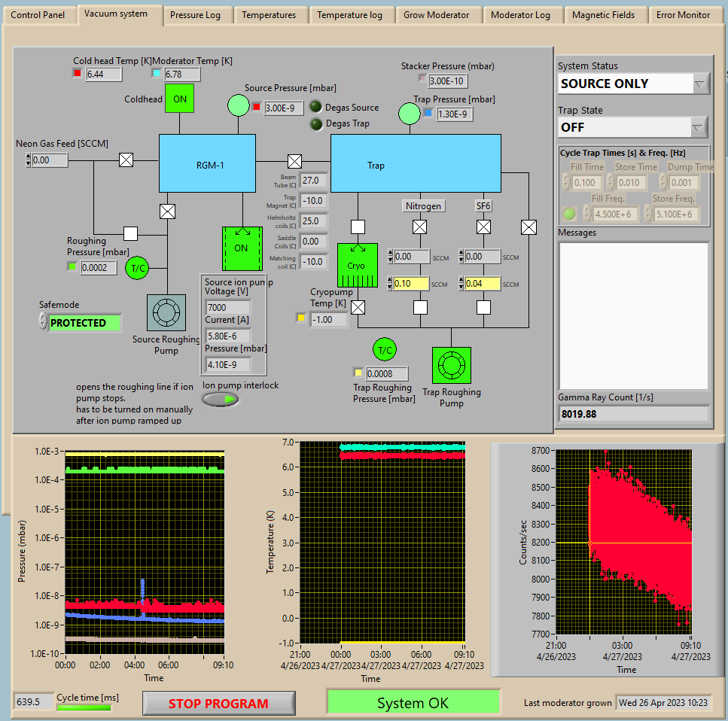Image resolution: width=728 pixels, height=721 pixels.
Task: Switch to the Pressure Log tab
Action: click(x=195, y=14)
